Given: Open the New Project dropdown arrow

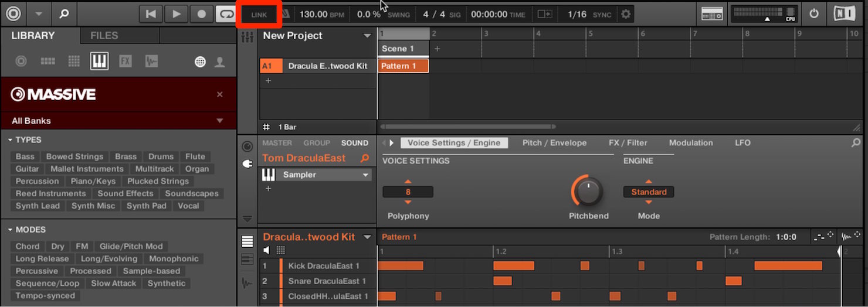Looking at the screenshot, I should click(x=367, y=36).
